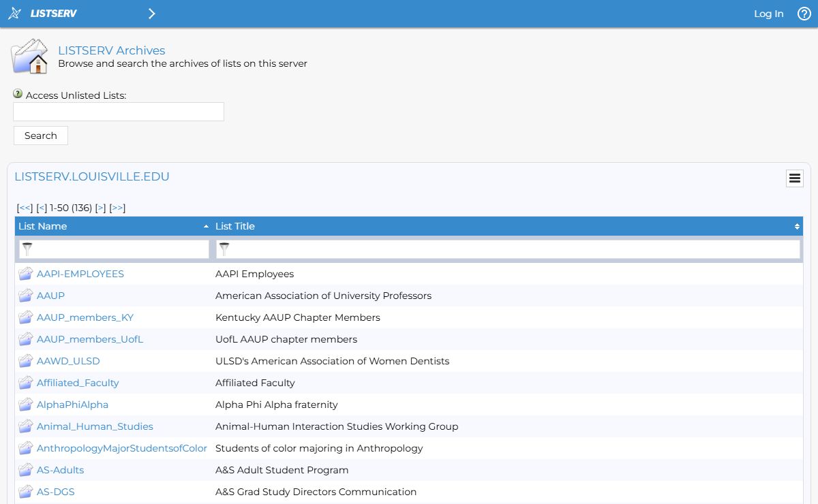
Task: Click the 'Affiliated Faculty' title text
Action: (255, 383)
